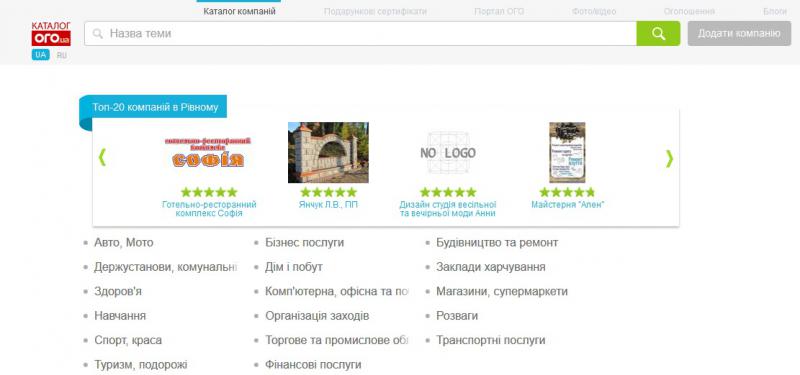Switch language to UA

click(x=41, y=55)
